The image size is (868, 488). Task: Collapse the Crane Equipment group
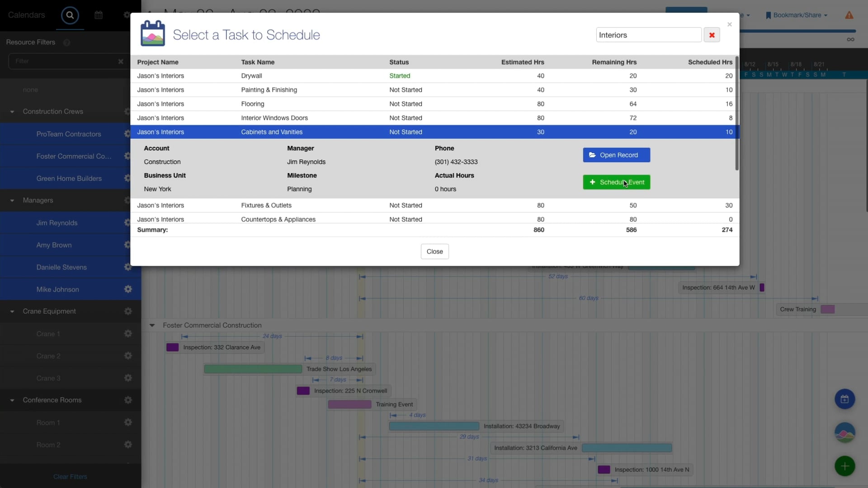pos(12,312)
